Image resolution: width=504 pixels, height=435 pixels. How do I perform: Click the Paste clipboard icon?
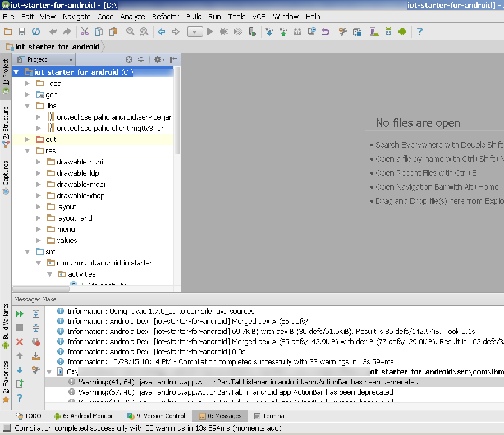pyautogui.click(x=113, y=31)
